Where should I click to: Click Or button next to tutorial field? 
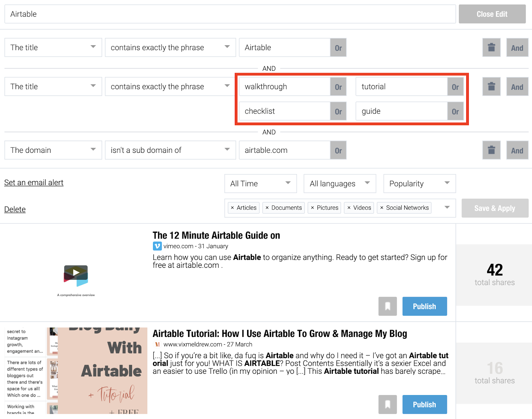point(455,87)
